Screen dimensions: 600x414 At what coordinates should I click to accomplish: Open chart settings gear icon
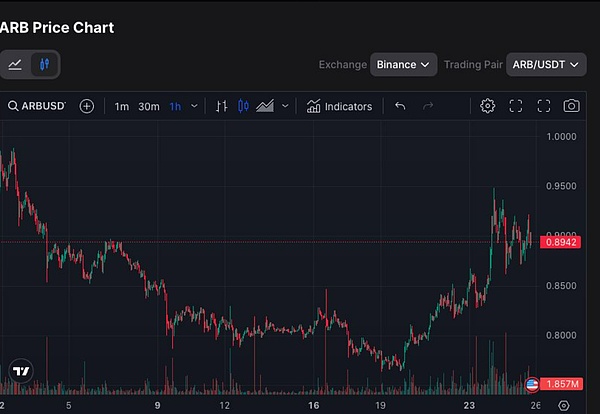point(487,106)
